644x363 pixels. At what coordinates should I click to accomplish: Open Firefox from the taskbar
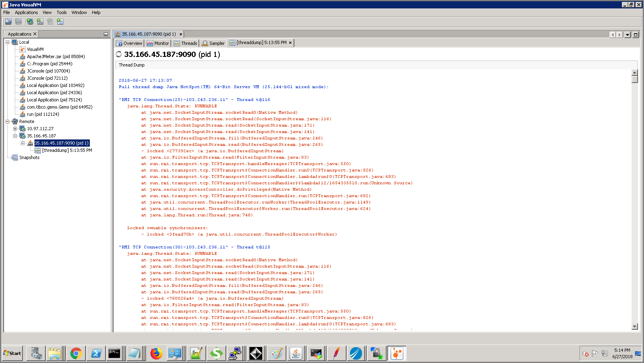coord(156,353)
